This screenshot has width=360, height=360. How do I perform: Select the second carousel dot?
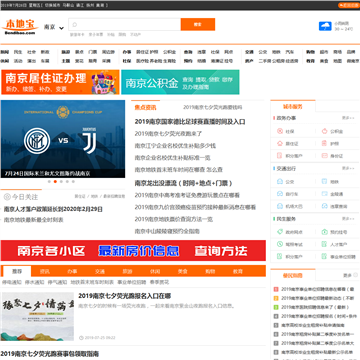55,182
